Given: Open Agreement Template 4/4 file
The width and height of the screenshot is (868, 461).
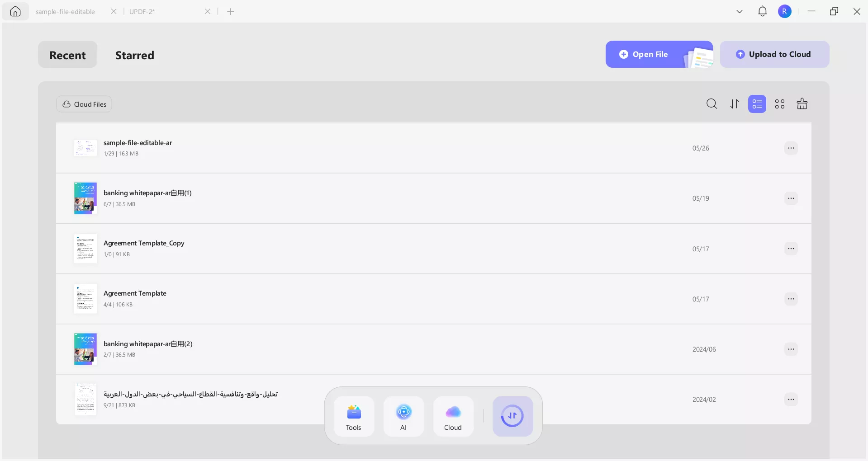Looking at the screenshot, I should click(433, 299).
